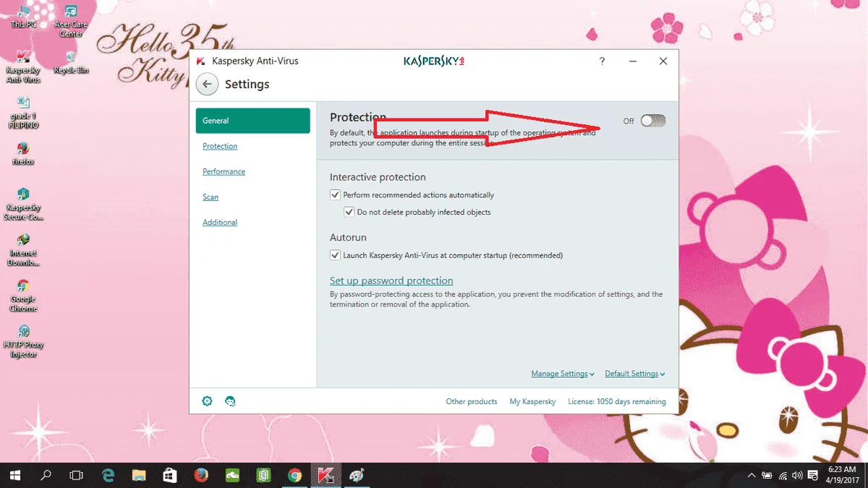Open grade 1 FILIPINO desktop file
The height and width of the screenshot is (488, 868).
pyautogui.click(x=23, y=113)
